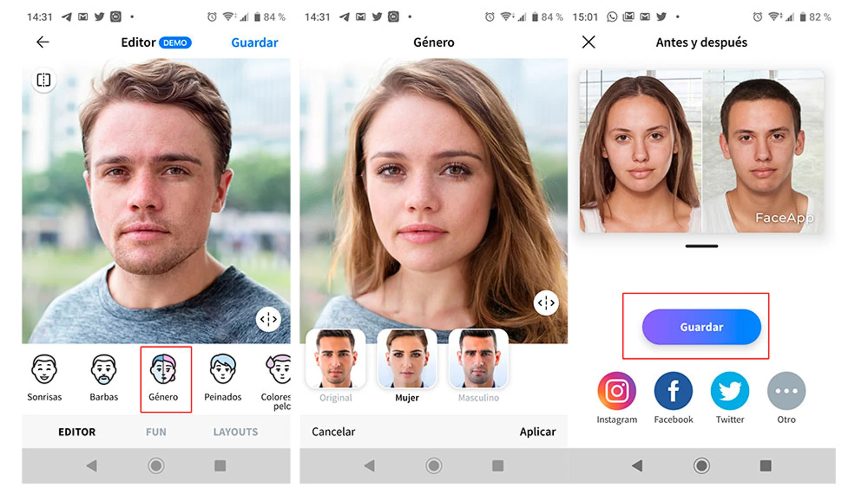Tap the Antes y después title text
The width and height of the screenshot is (868, 488).
click(702, 42)
